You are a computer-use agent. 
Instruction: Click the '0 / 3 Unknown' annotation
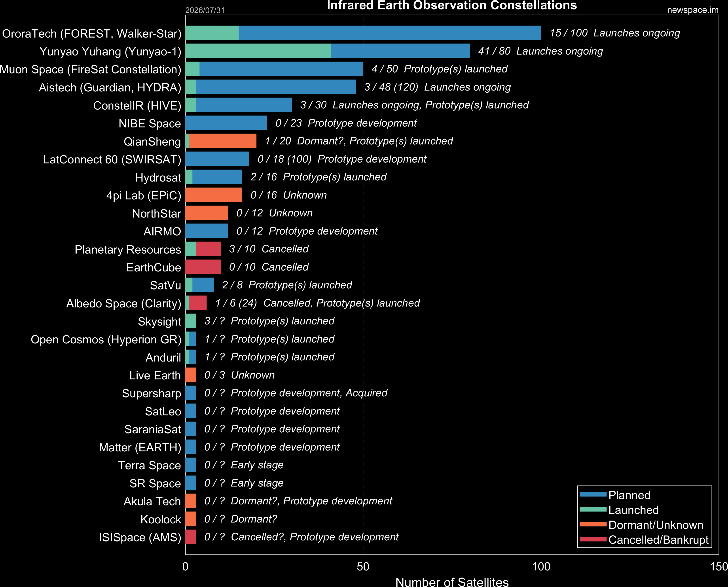point(239,375)
